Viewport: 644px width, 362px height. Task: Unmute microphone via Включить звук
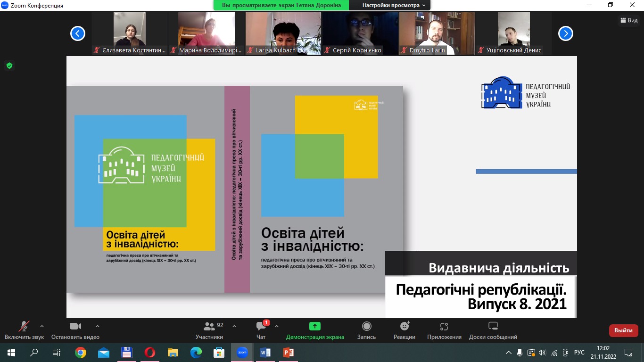point(24,330)
